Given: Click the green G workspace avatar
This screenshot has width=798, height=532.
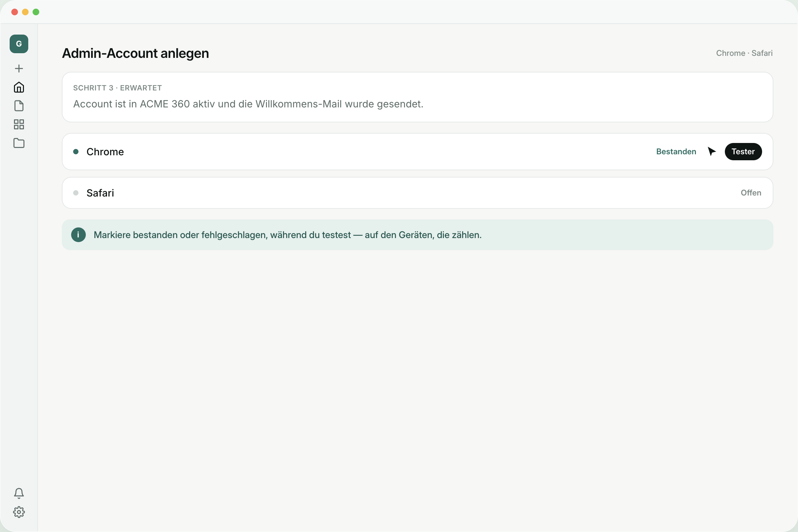Looking at the screenshot, I should tap(19, 44).
